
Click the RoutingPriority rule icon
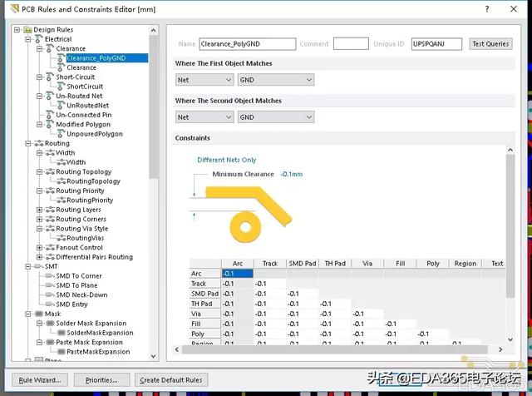61,200
